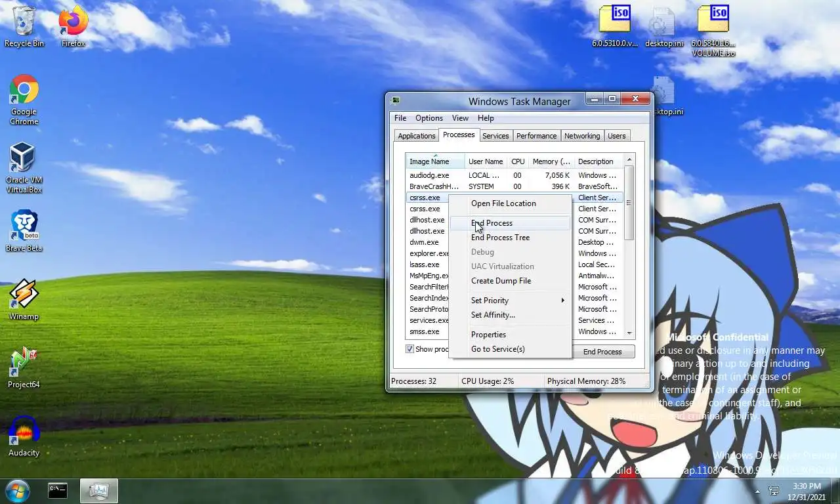
Task: Click process list scroll up arrow
Action: (x=629, y=159)
